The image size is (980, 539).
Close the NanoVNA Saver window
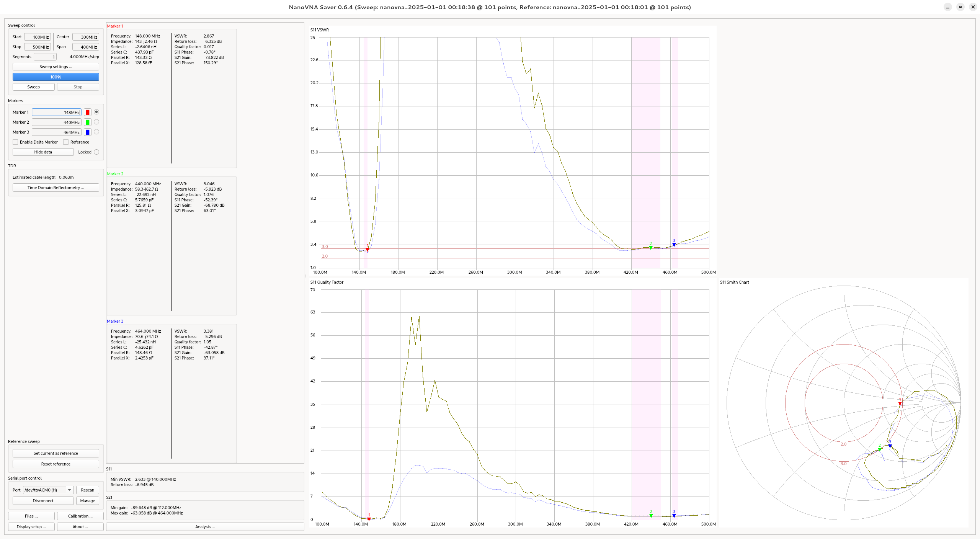pos(973,7)
